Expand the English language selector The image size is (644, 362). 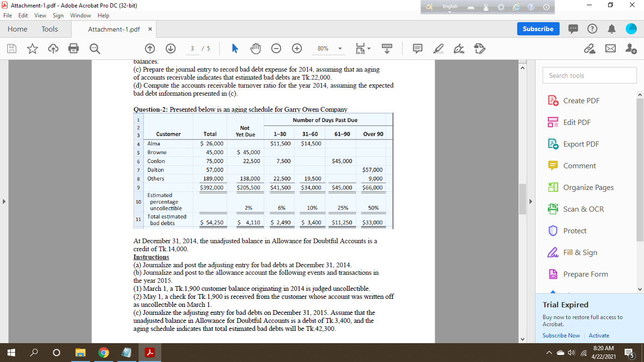coord(450,7)
